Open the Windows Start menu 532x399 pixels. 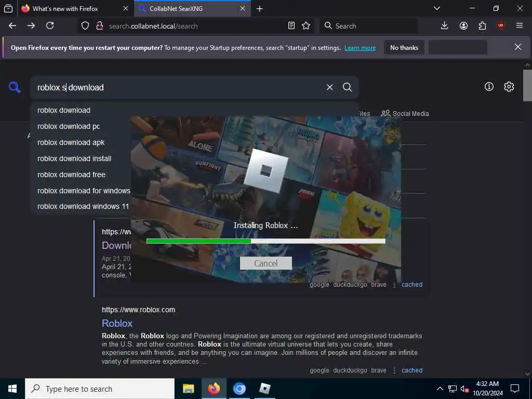tap(12, 389)
